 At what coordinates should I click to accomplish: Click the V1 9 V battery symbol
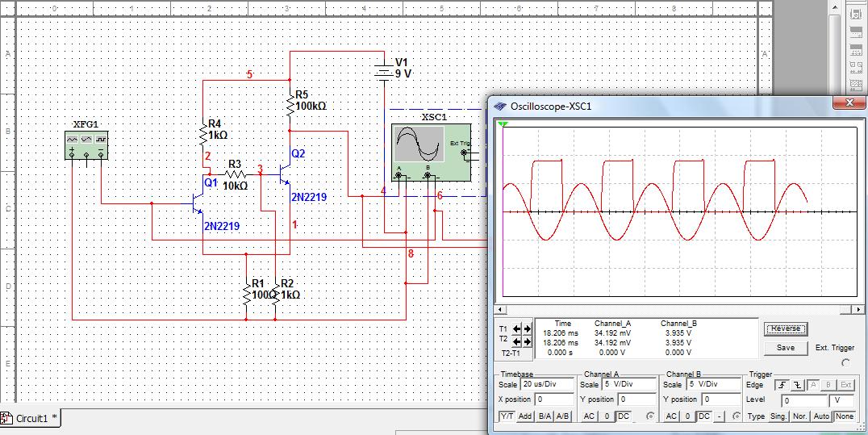coord(383,72)
